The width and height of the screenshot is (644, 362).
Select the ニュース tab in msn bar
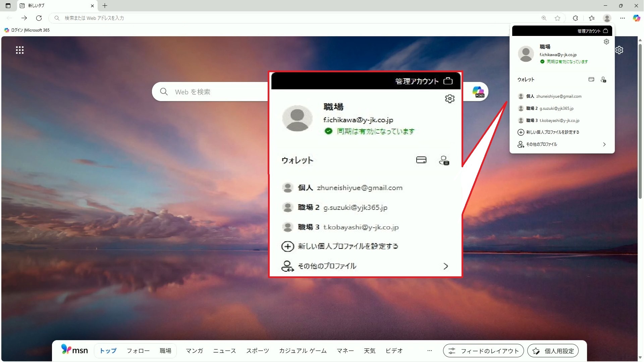pos(224,351)
